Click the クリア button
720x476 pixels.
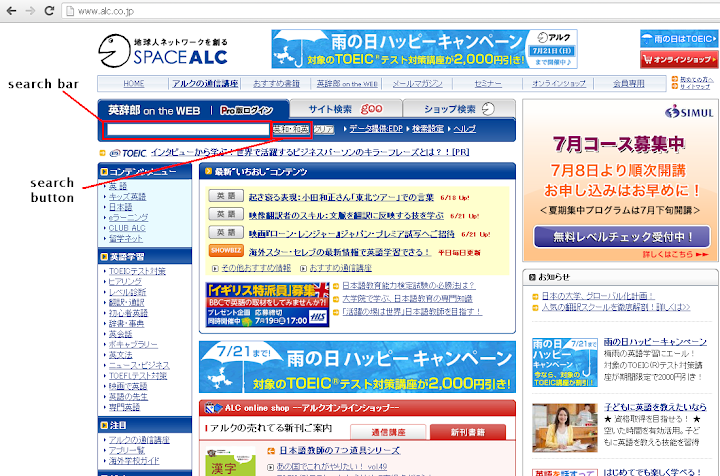coord(324,130)
